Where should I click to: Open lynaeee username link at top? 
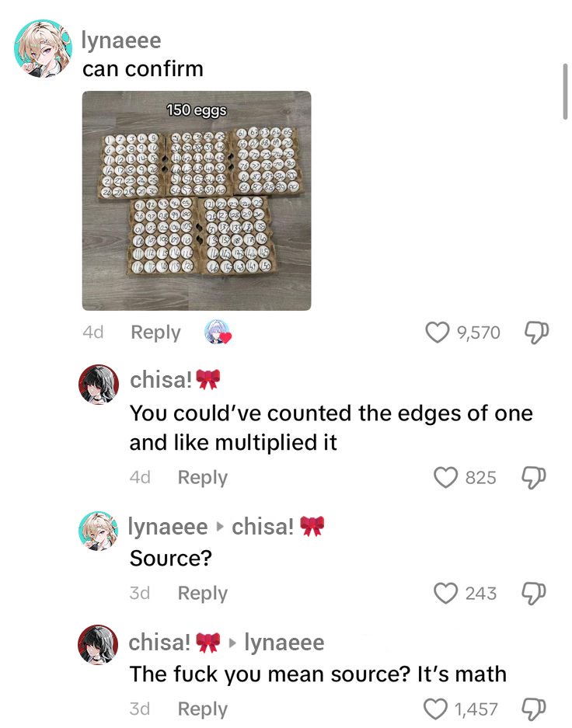click(x=121, y=41)
